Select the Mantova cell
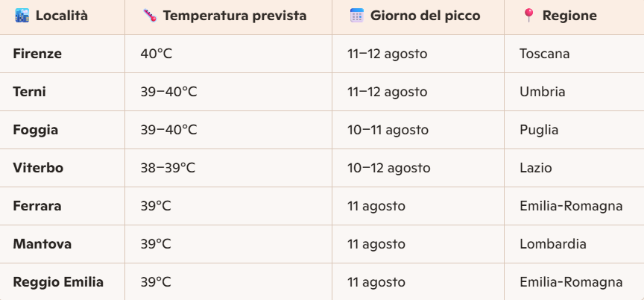 40,244
